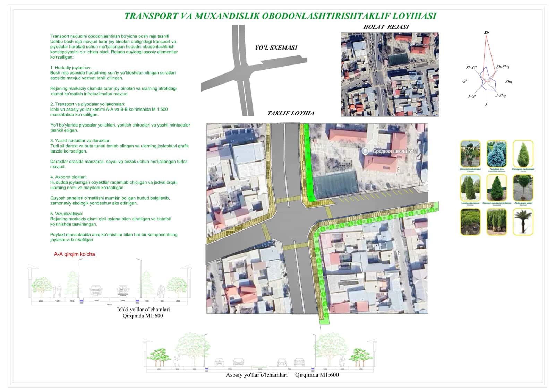Click the '3. Yashil hududlar va daraxtlar:' line

[80, 141]
